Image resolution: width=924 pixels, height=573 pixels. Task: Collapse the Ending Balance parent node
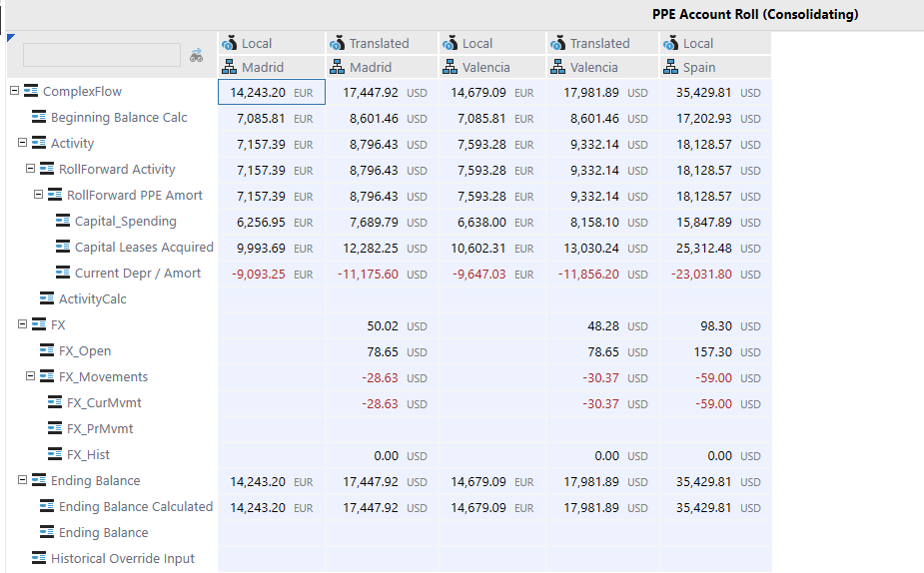pyautogui.click(x=23, y=481)
